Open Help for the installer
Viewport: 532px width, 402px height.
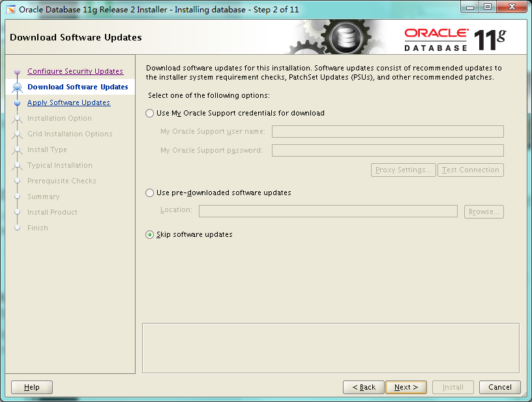(x=32, y=387)
